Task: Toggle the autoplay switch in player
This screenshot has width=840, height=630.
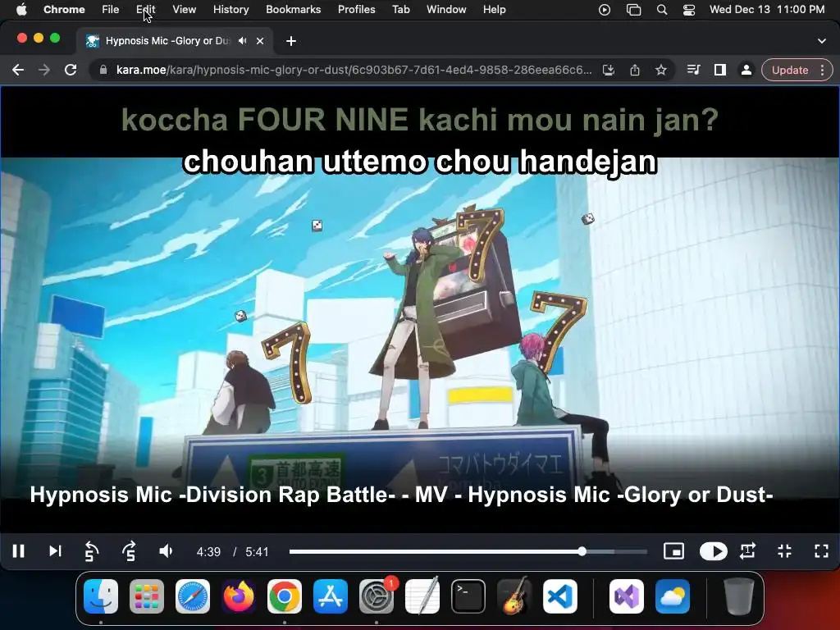Action: 713,551
